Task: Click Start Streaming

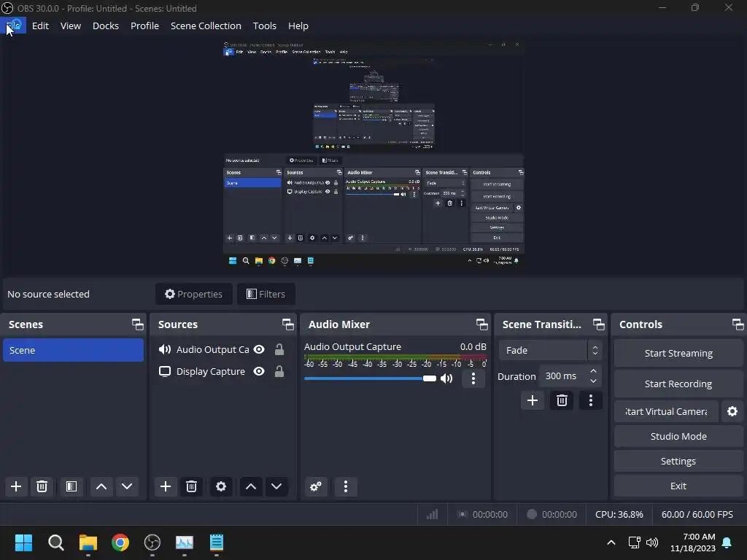Action: coord(678,353)
